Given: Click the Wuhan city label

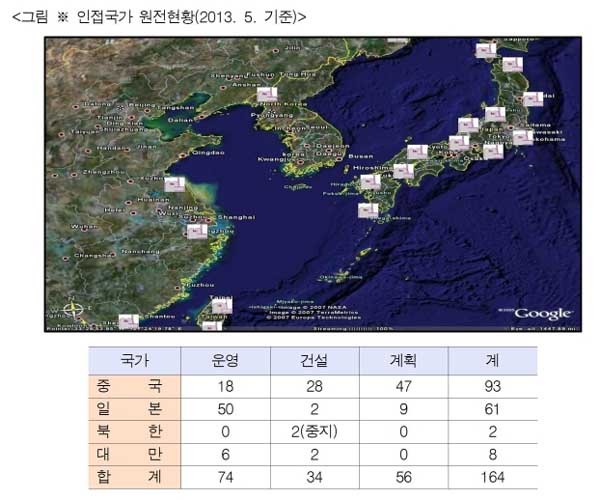Looking at the screenshot, I should pyautogui.click(x=83, y=227).
